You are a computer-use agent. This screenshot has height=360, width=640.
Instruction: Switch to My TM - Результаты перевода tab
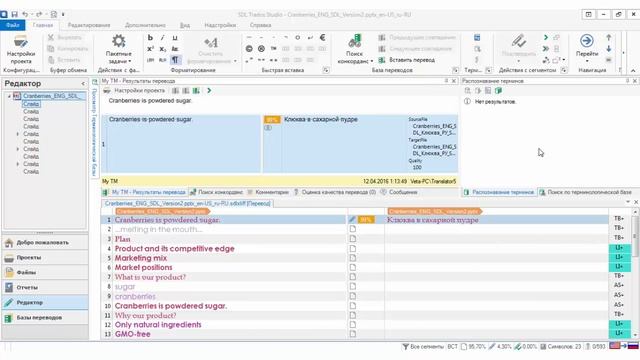click(x=144, y=192)
